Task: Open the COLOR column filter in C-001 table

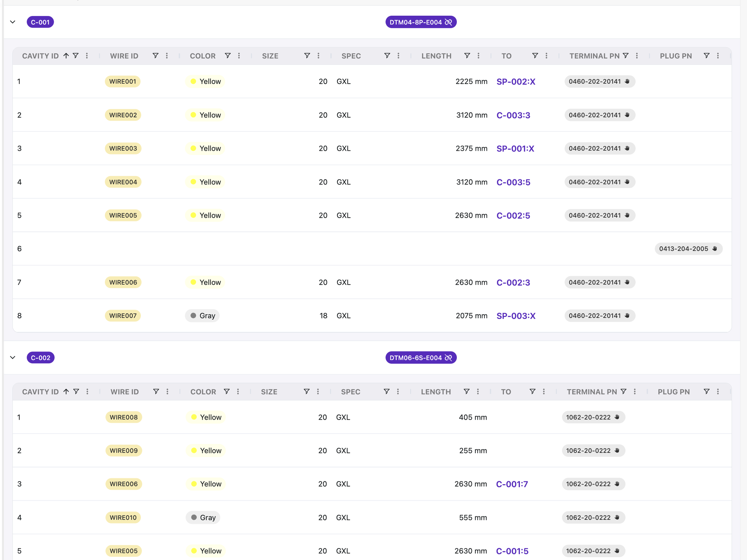Action: click(x=227, y=56)
